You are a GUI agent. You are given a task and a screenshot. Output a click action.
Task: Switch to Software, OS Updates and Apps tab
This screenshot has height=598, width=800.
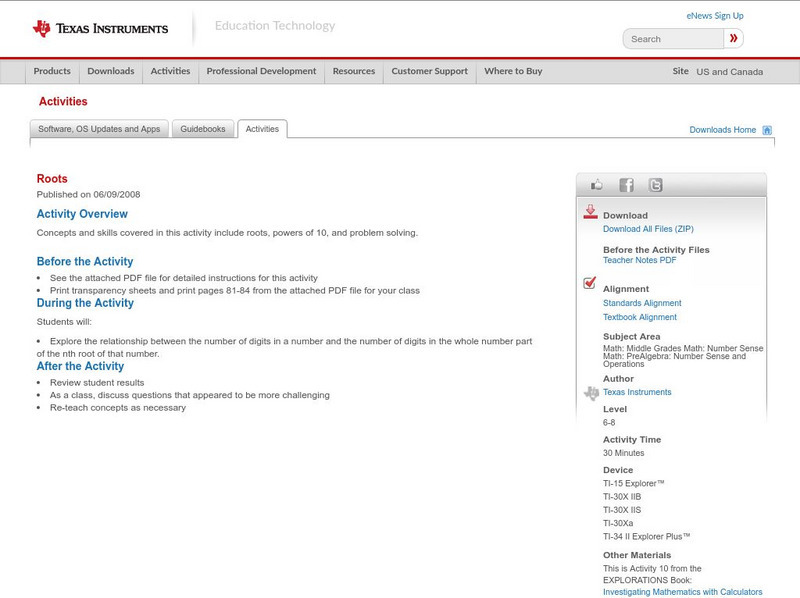(x=99, y=129)
